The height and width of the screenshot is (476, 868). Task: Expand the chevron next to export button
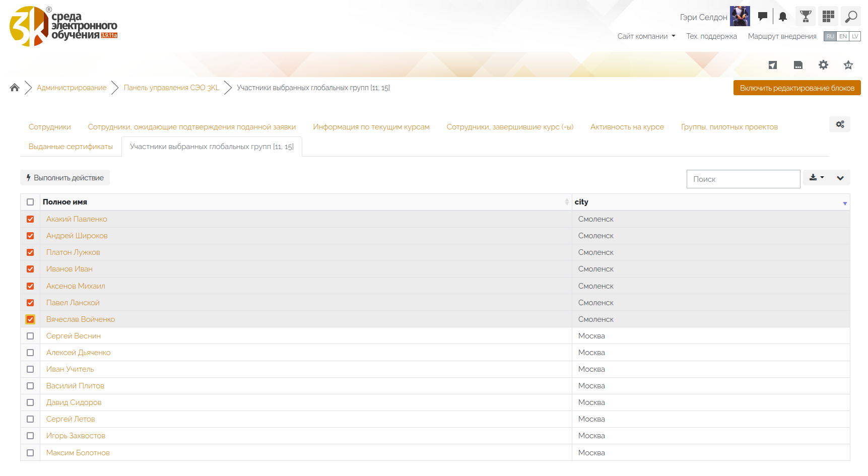(840, 178)
